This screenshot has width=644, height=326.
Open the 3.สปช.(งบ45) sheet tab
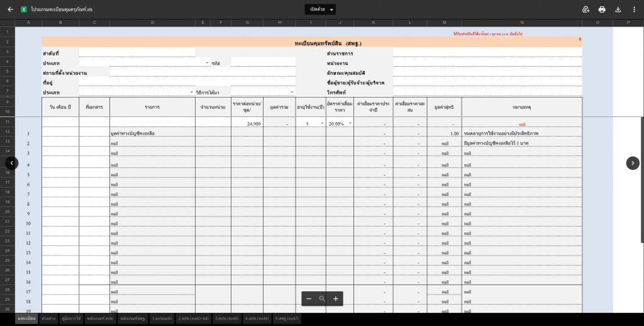(x=226, y=318)
